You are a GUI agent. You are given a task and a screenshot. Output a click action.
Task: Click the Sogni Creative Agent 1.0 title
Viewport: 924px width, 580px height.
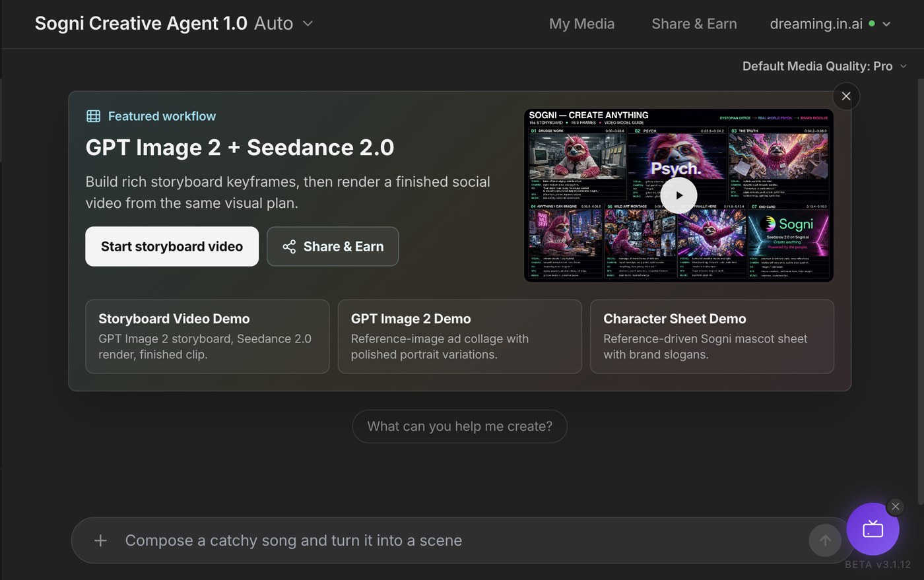click(x=141, y=23)
